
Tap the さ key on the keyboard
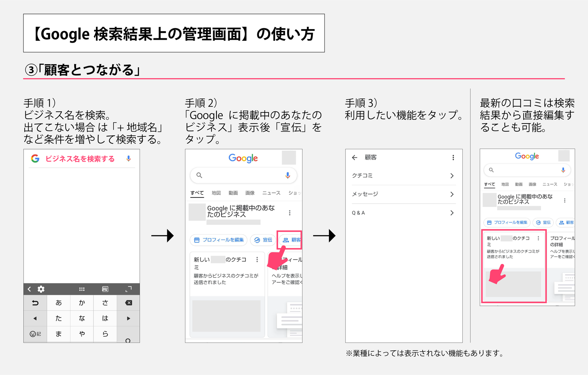point(105,303)
